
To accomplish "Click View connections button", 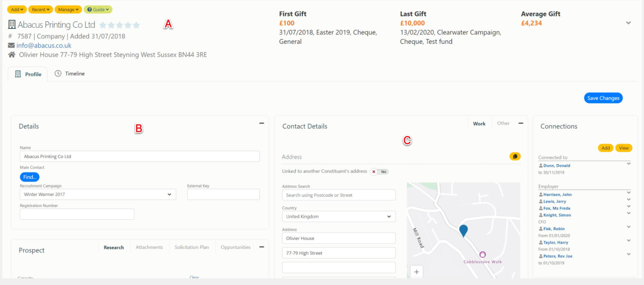I will click(x=624, y=148).
